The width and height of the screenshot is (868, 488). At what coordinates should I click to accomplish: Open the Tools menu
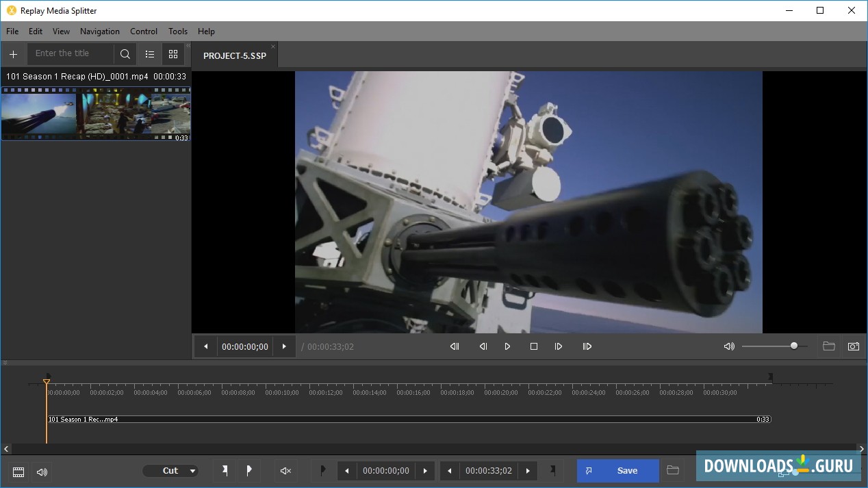tap(177, 31)
